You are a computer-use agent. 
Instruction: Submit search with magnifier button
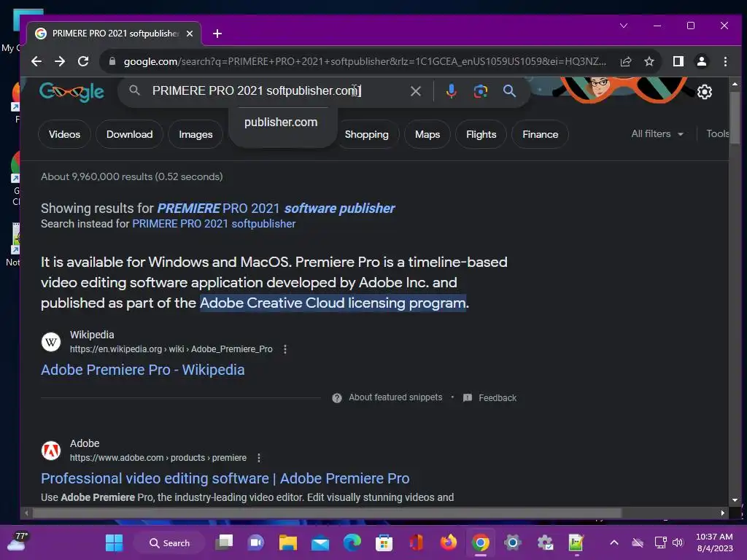pyautogui.click(x=509, y=91)
